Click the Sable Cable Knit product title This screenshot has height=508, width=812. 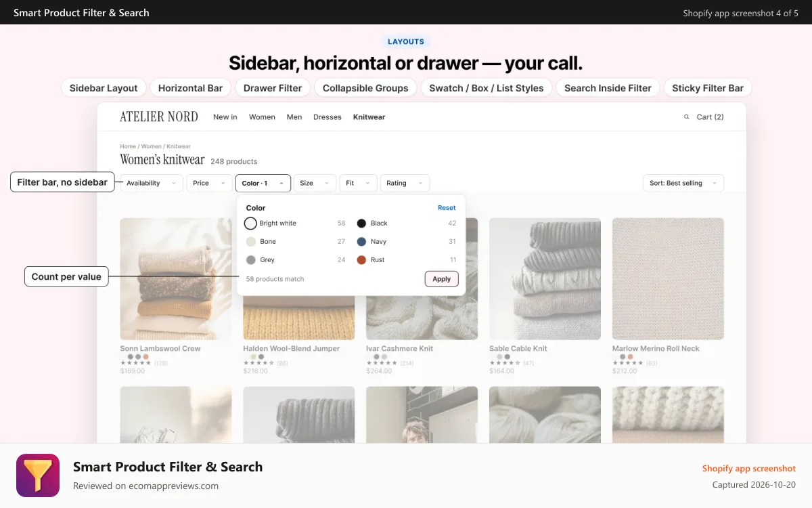518,348
